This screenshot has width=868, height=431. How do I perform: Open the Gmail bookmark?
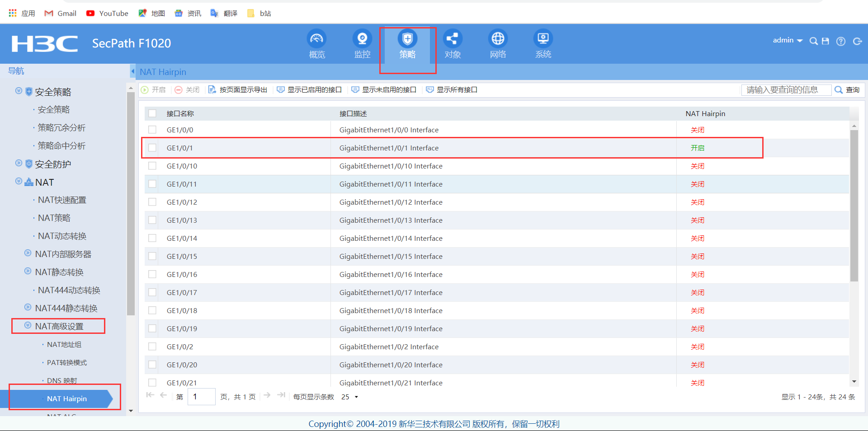(x=60, y=13)
